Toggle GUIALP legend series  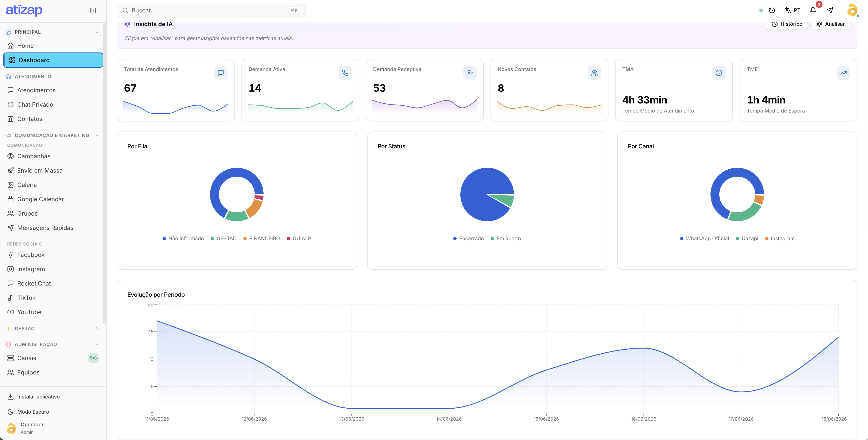(299, 238)
